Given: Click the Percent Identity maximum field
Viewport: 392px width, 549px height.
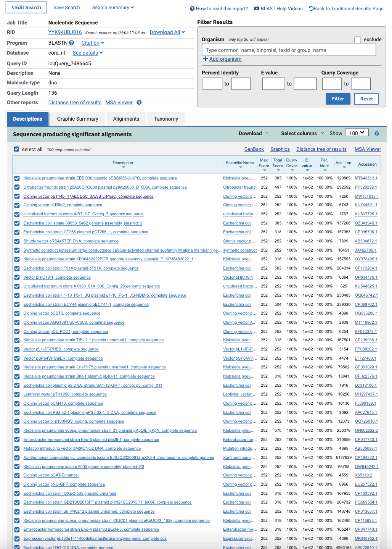Looking at the screenshot, I should tap(241, 84).
